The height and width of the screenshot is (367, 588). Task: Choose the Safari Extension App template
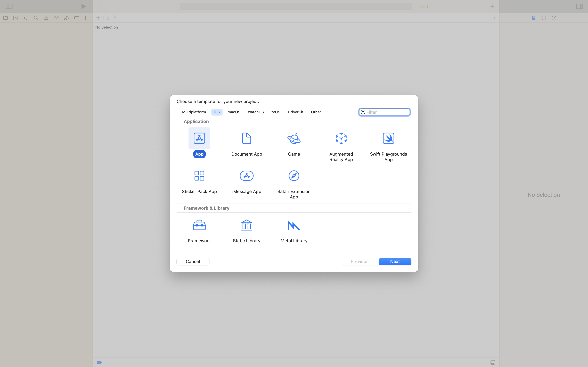point(294,176)
